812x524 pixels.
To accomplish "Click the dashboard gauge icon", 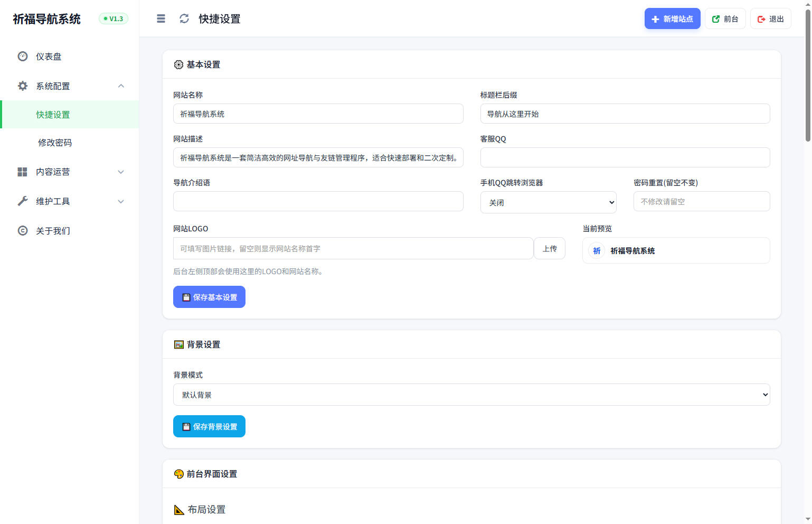I will [x=23, y=57].
